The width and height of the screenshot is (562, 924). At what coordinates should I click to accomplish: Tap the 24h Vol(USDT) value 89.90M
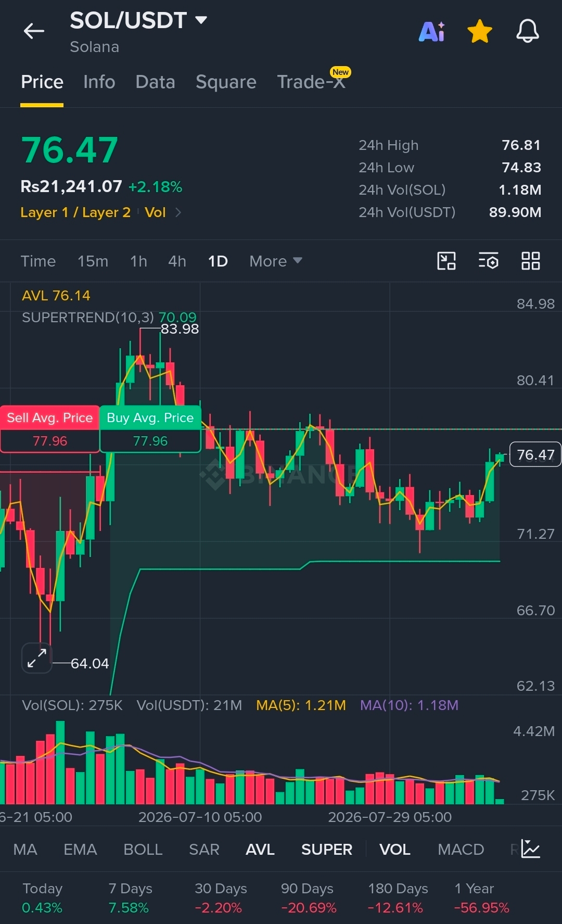point(515,212)
